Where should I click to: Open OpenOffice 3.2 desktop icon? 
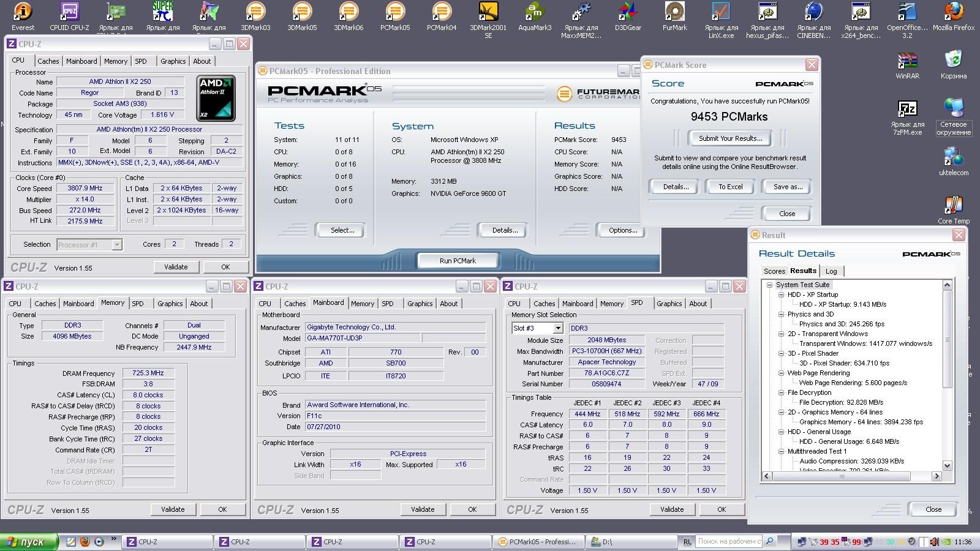tap(907, 20)
